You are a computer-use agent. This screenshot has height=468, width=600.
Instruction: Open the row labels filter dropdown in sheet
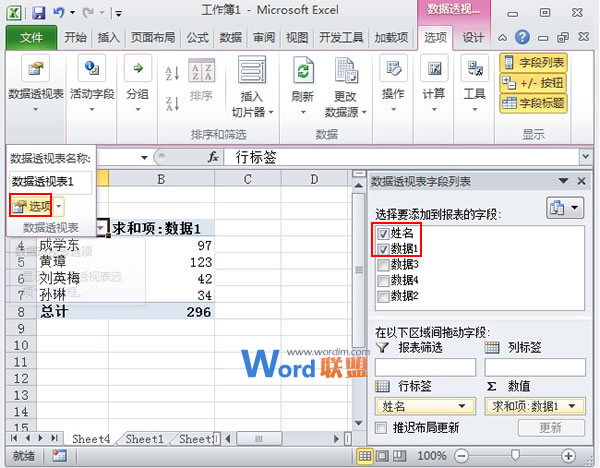coord(101,228)
